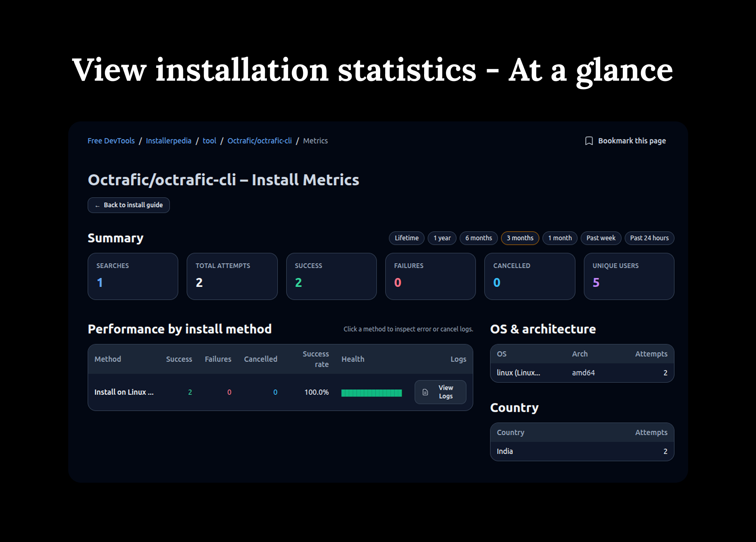Select the 6 months time range
756x542 pixels.
pyautogui.click(x=479, y=238)
